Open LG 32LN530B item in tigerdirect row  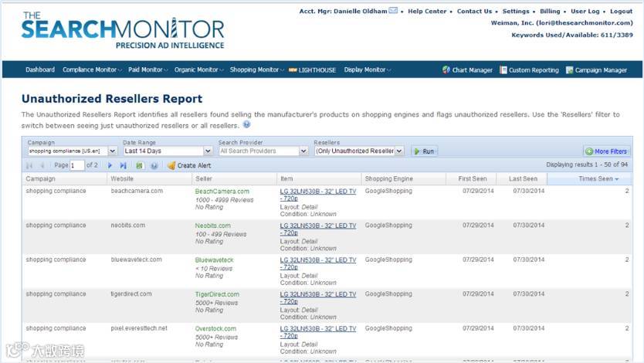318,297
